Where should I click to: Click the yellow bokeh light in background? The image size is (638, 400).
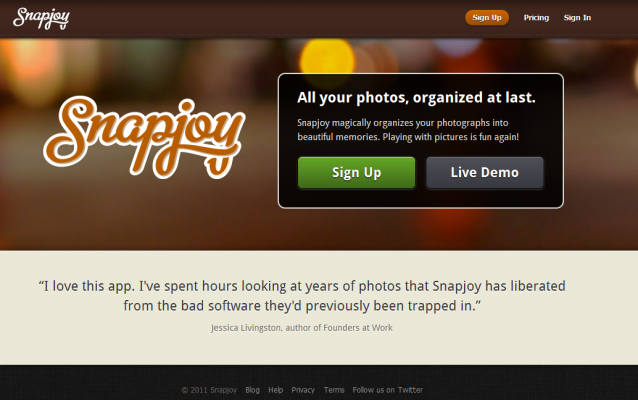coord(327,61)
